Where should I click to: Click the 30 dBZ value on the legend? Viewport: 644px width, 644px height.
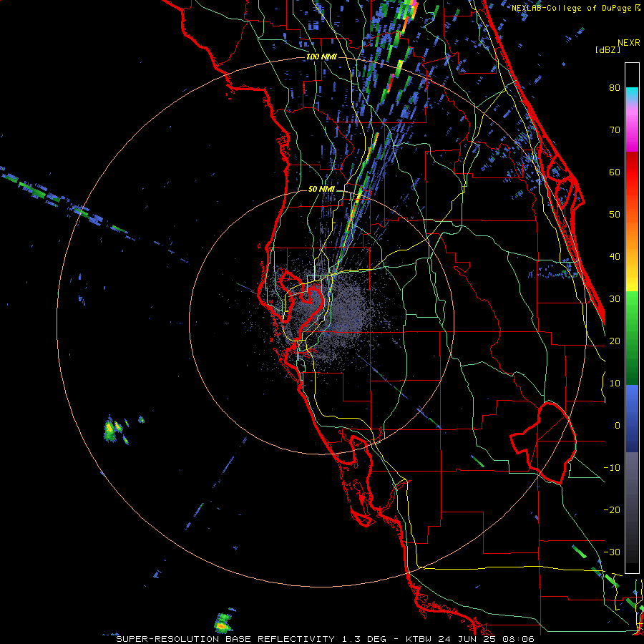pos(615,299)
